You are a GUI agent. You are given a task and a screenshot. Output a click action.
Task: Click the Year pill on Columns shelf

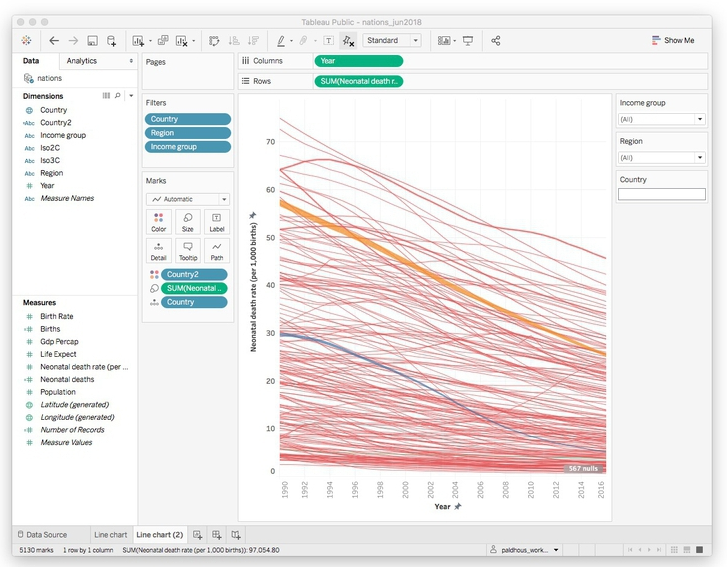click(x=358, y=61)
